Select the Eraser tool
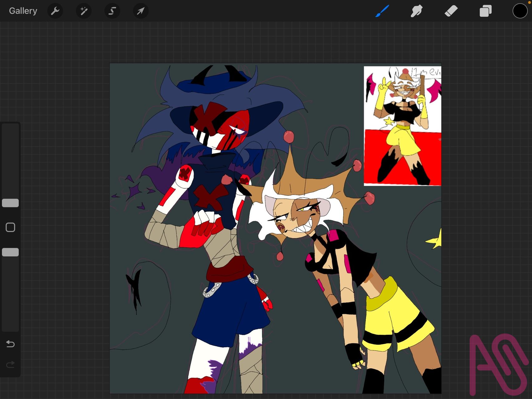The height and width of the screenshot is (399, 532). point(451,11)
